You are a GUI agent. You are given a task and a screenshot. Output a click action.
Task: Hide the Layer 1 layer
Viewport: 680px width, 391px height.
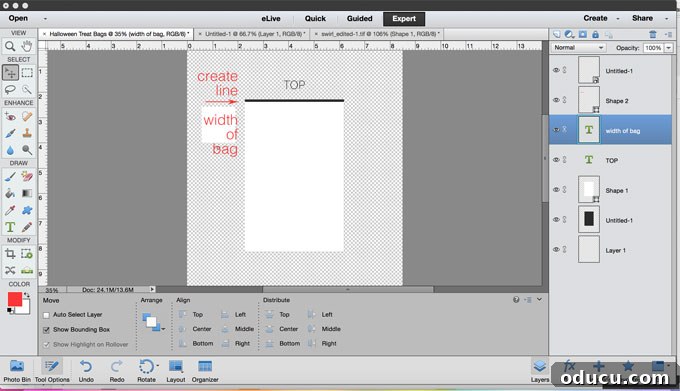tap(556, 249)
